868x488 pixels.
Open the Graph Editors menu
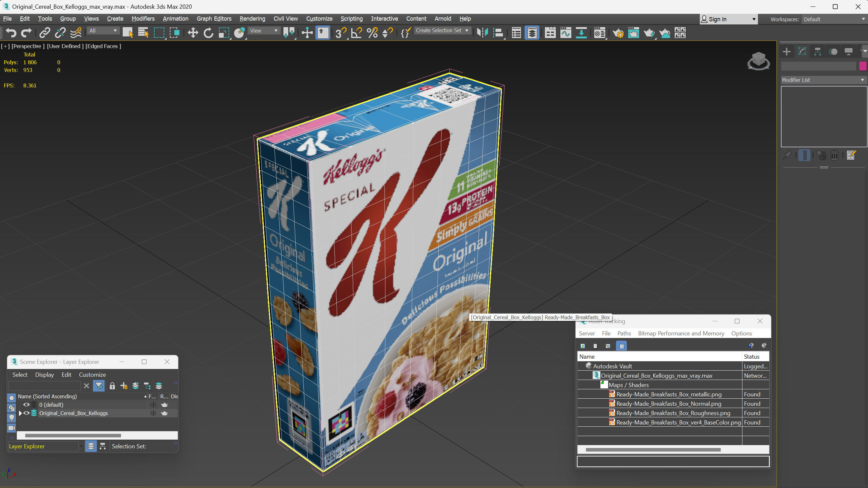(x=214, y=18)
